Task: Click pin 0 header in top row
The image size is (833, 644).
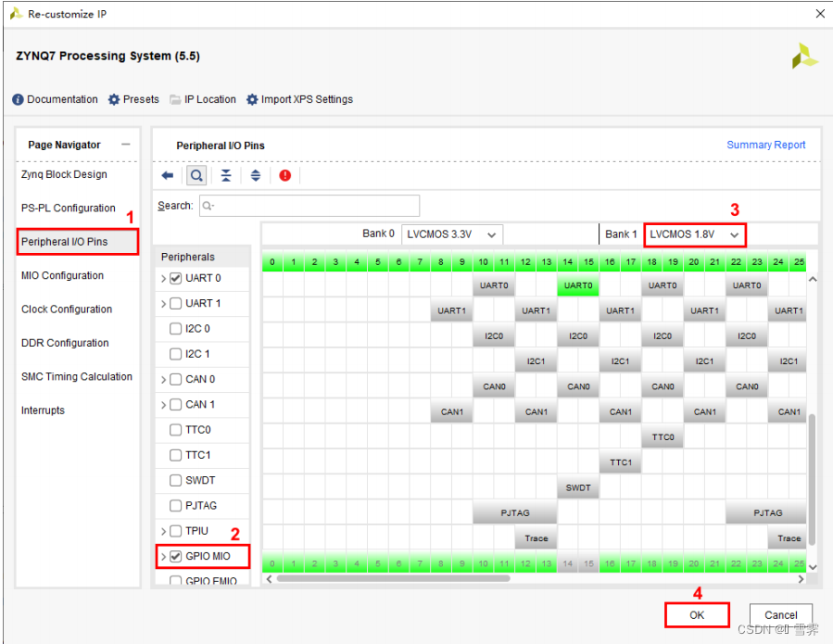Action: click(x=272, y=262)
